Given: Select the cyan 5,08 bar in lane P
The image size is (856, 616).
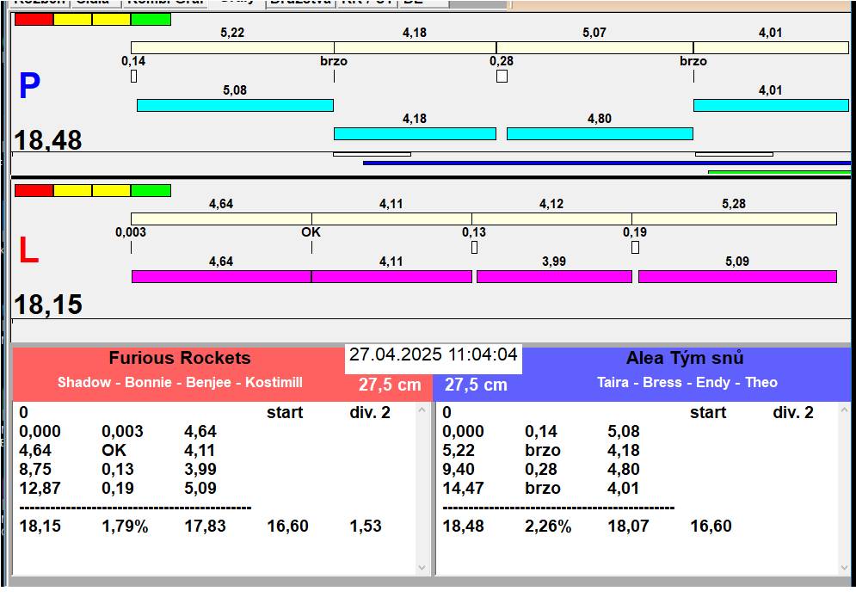Looking at the screenshot, I should (235, 105).
